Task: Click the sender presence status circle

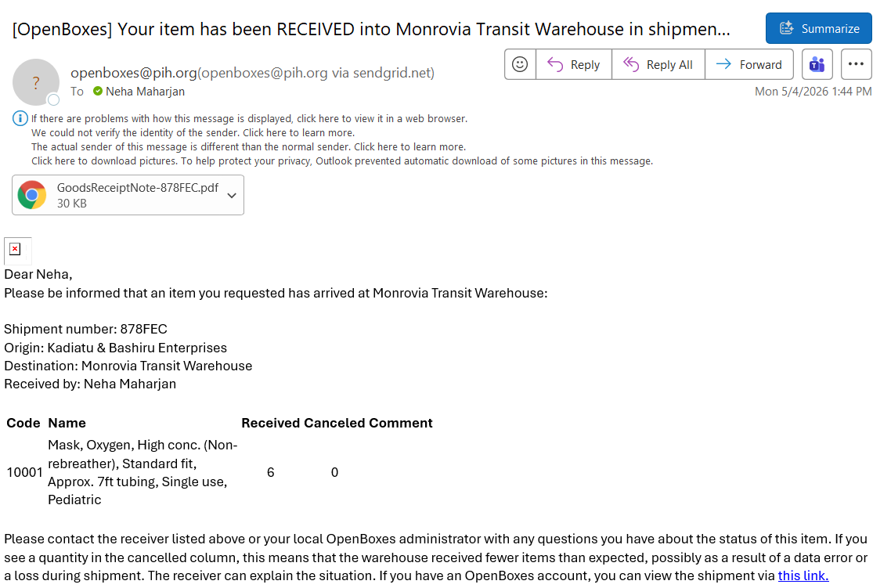Action: 53,100
